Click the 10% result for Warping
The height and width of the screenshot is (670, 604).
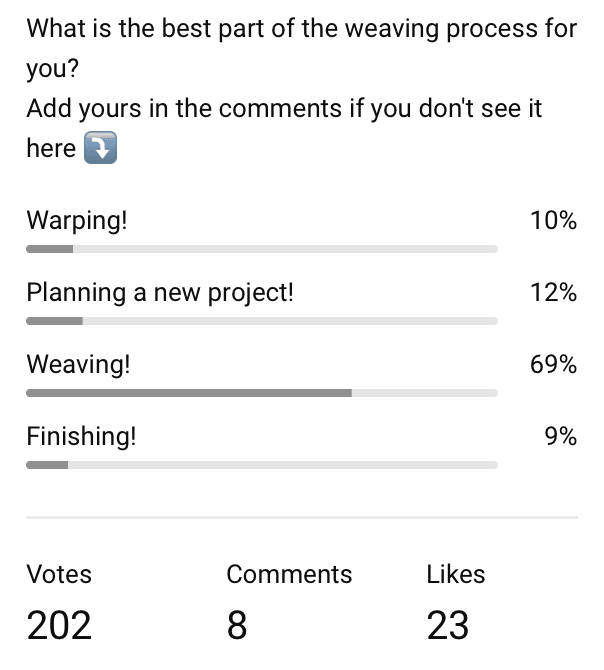(554, 221)
